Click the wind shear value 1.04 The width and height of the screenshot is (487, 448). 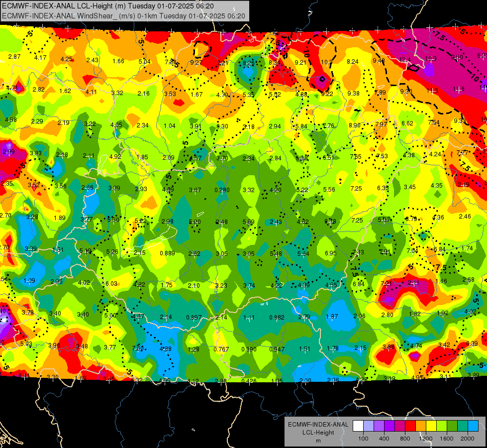point(170,126)
